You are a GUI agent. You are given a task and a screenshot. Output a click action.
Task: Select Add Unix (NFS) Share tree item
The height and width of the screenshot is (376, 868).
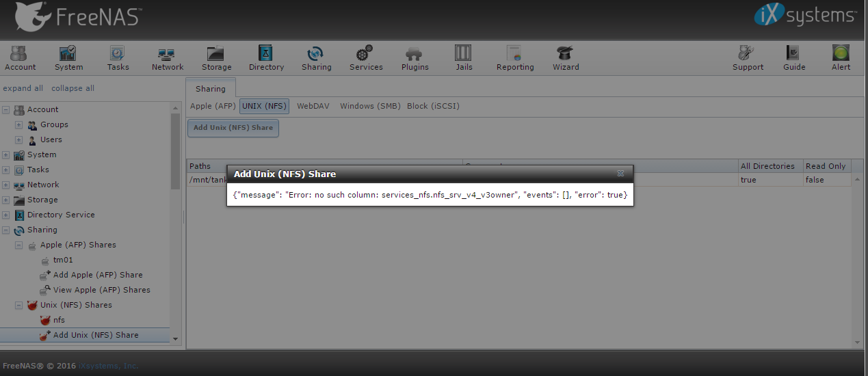(x=96, y=335)
